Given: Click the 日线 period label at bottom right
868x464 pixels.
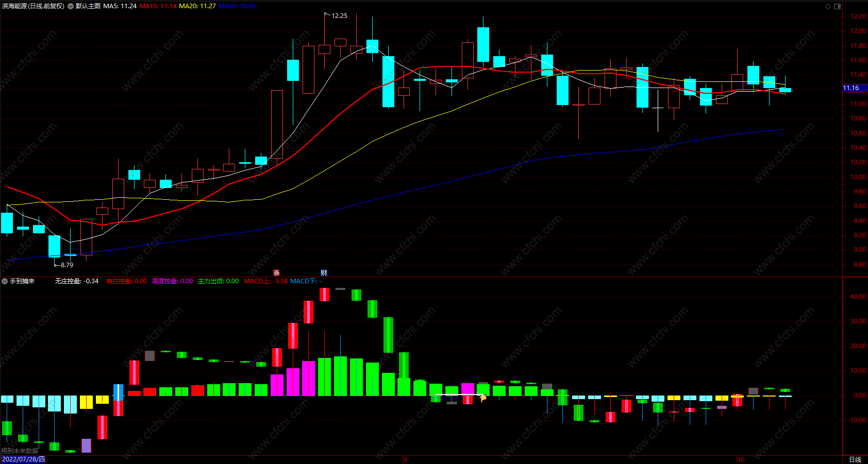Looking at the screenshot, I should [x=855, y=459].
